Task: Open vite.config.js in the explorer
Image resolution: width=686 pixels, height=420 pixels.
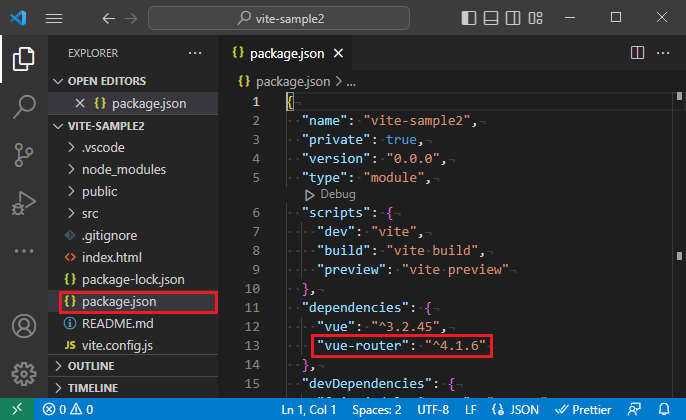Action: pos(133,345)
